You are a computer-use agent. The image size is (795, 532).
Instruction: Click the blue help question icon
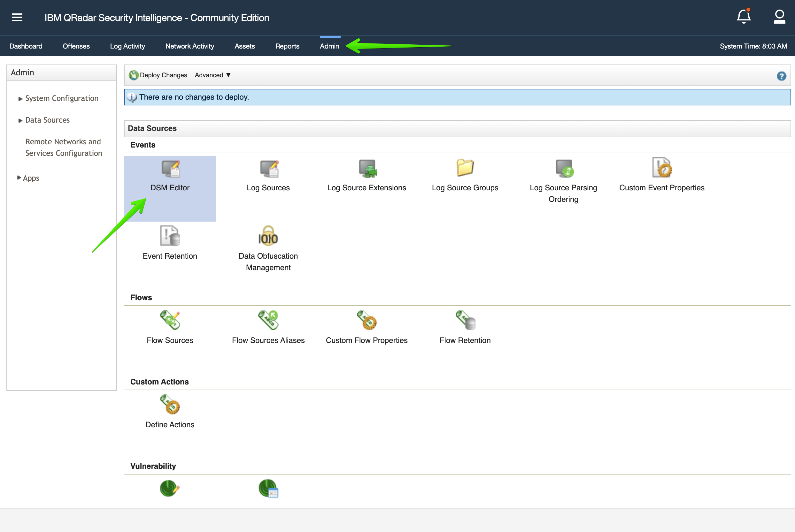pyautogui.click(x=782, y=76)
